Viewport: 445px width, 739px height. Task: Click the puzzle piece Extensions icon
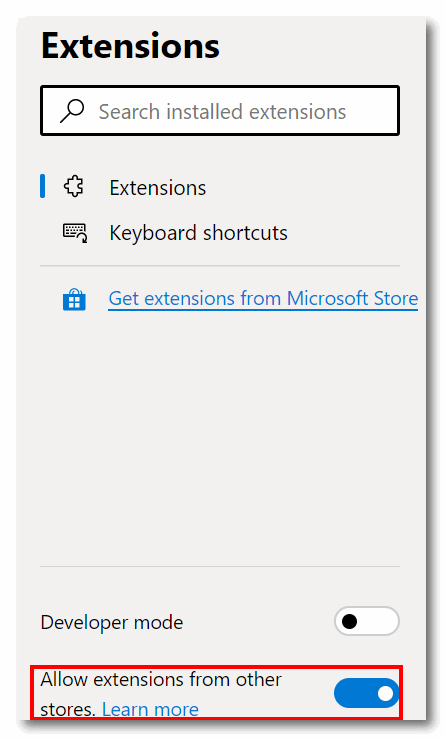(74, 187)
